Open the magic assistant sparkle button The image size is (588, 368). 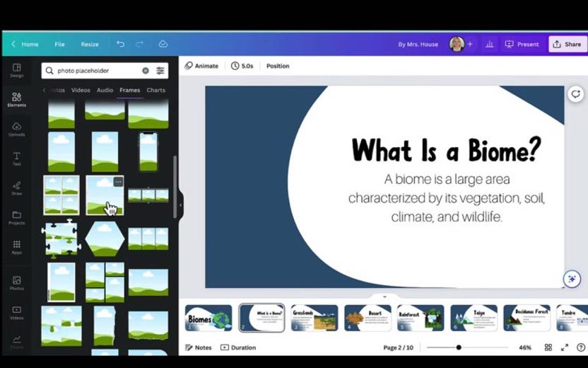coord(572,279)
